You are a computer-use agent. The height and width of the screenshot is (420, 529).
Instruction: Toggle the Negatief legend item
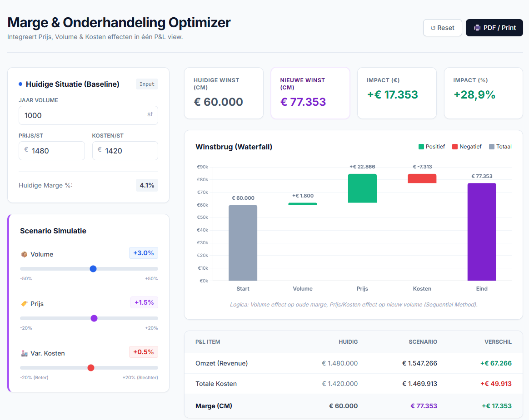point(467,147)
